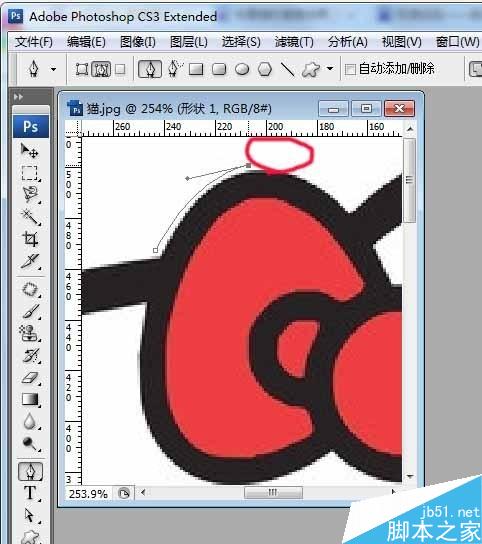The height and width of the screenshot is (544, 482).
Task: Click the 猫.jpg document title icon
Action: coord(75,108)
